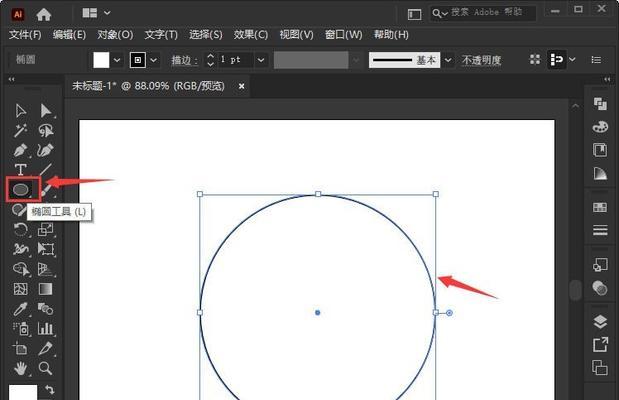This screenshot has width=619, height=400.
Task: Pick the Perspective Grid tool
Action: pyautogui.click(x=46, y=269)
